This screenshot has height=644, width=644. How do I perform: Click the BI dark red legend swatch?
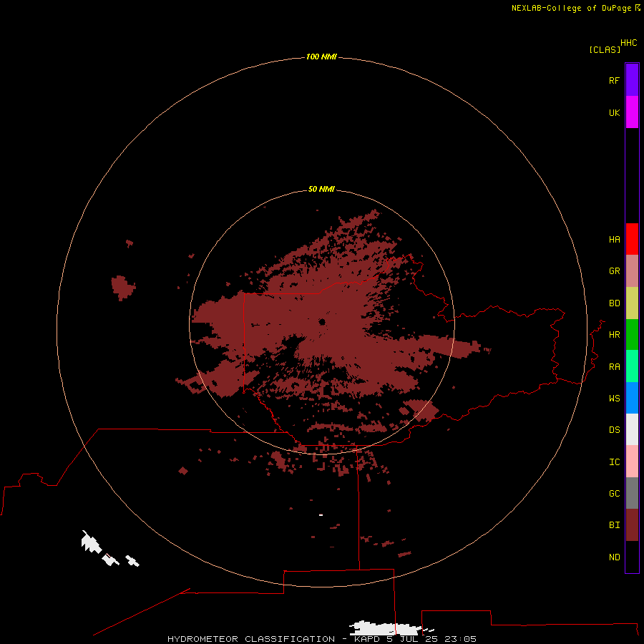(x=632, y=525)
